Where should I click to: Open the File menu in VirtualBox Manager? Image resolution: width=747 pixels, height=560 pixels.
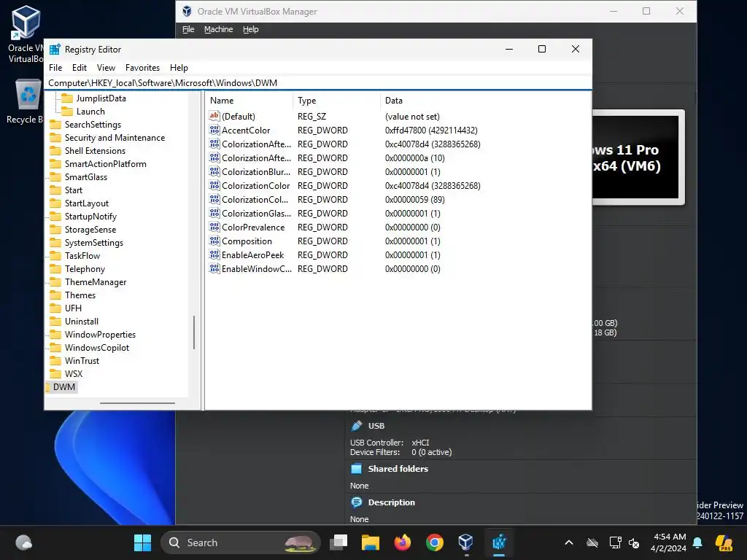point(188,29)
